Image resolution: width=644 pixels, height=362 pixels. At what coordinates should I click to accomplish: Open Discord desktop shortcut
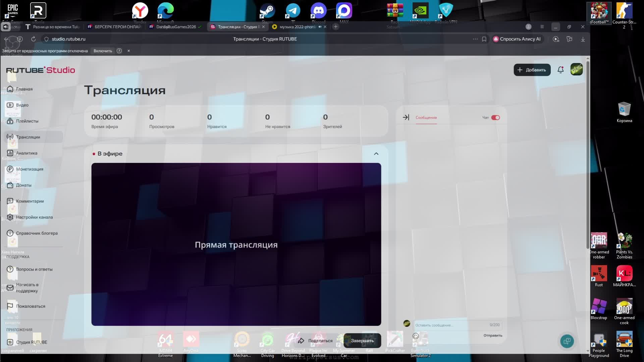318,13
